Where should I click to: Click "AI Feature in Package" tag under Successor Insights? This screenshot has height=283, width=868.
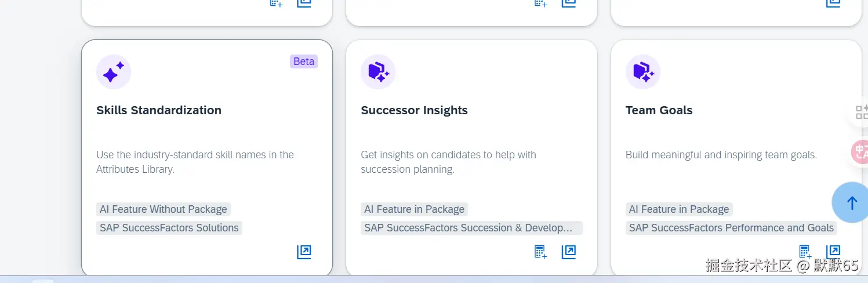pos(414,209)
